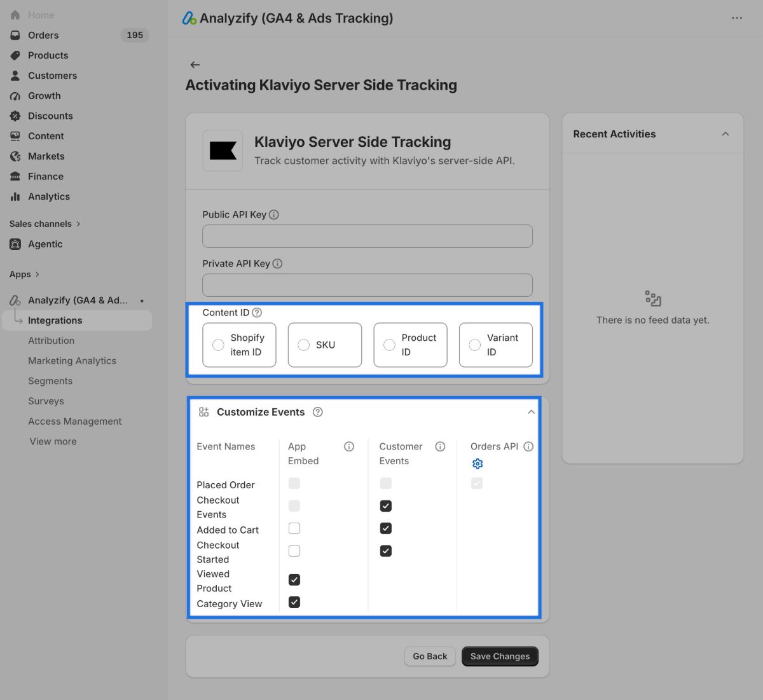This screenshot has height=700, width=763.
Task: Click the Orders API info icon
Action: tap(528, 446)
